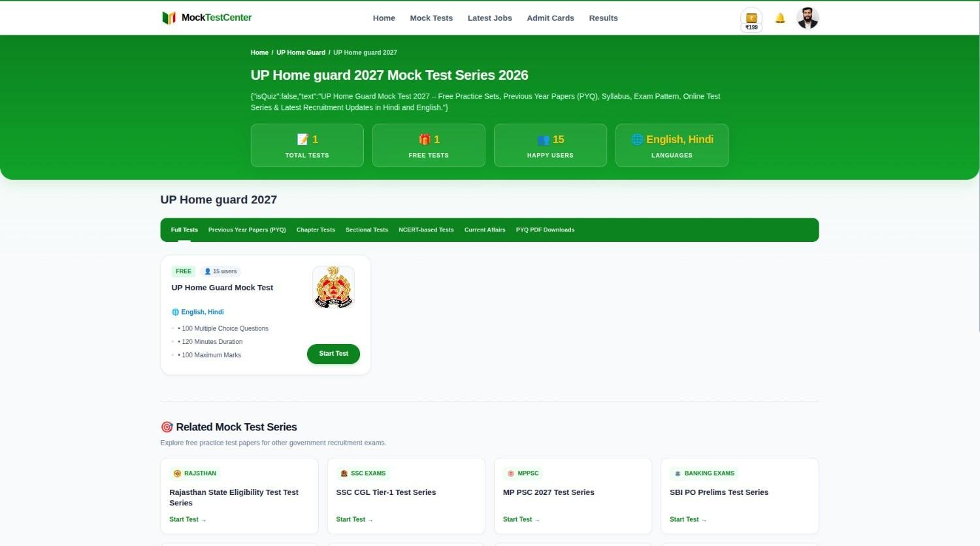
Task: Switch to Previous Year Papers (PYQ) tab
Action: pos(247,230)
